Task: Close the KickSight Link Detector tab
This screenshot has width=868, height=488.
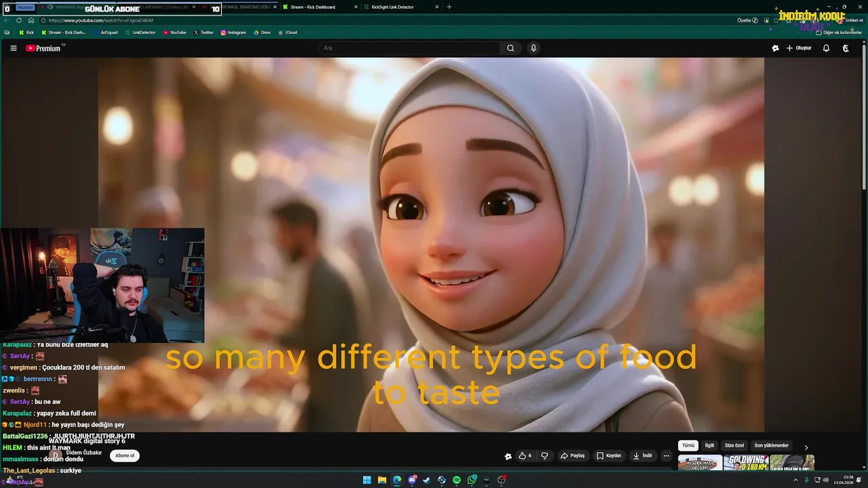Action: pyautogui.click(x=437, y=7)
